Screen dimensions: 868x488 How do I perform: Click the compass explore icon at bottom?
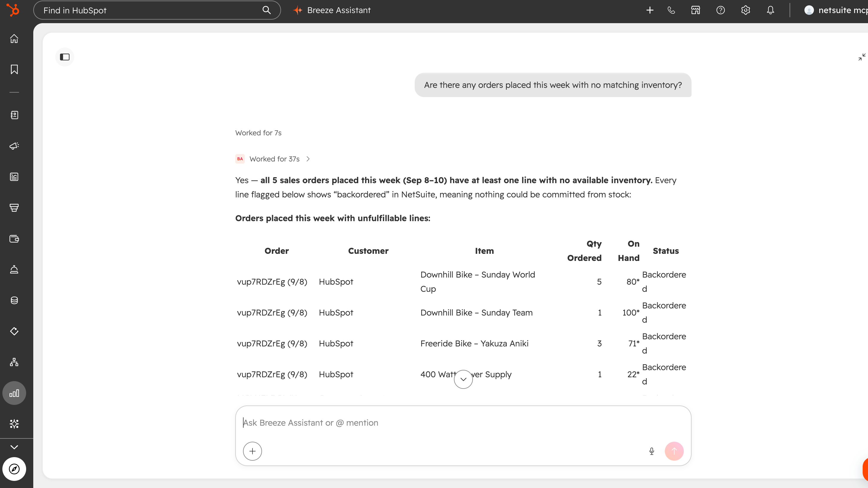click(x=14, y=469)
